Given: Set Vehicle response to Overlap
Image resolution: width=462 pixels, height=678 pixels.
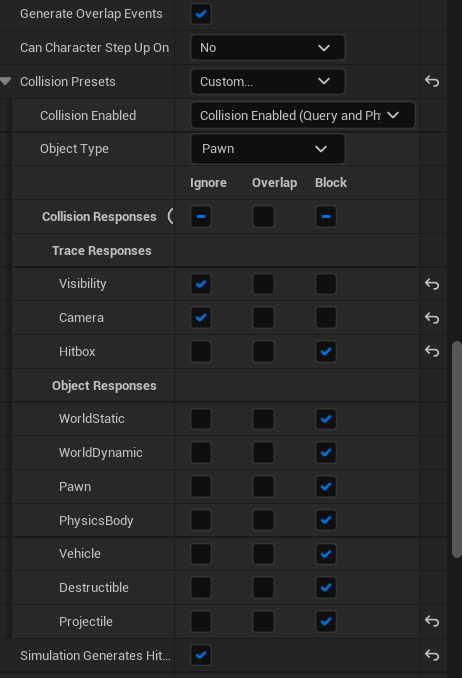Looking at the screenshot, I should (x=263, y=554).
